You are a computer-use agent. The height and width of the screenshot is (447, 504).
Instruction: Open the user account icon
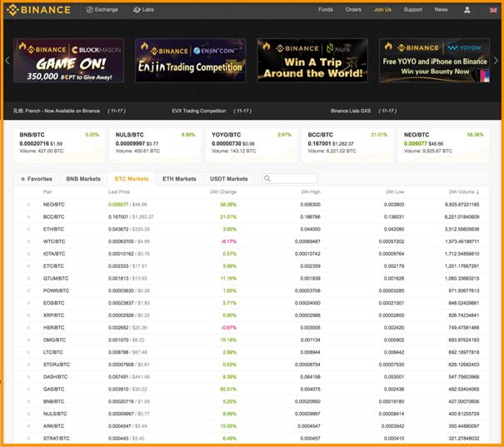point(467,10)
